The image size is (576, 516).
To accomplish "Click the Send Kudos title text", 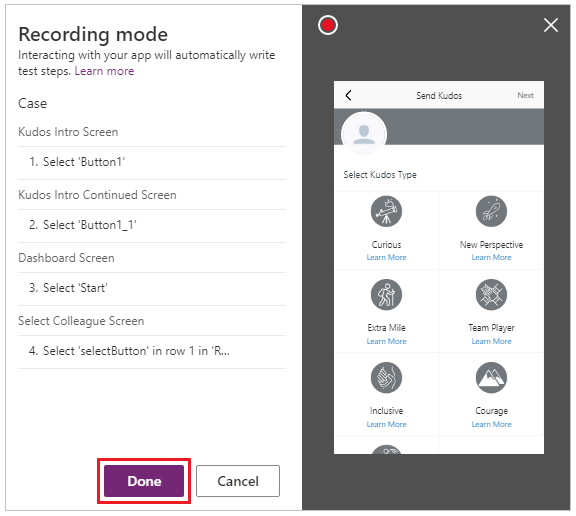I will (439, 96).
